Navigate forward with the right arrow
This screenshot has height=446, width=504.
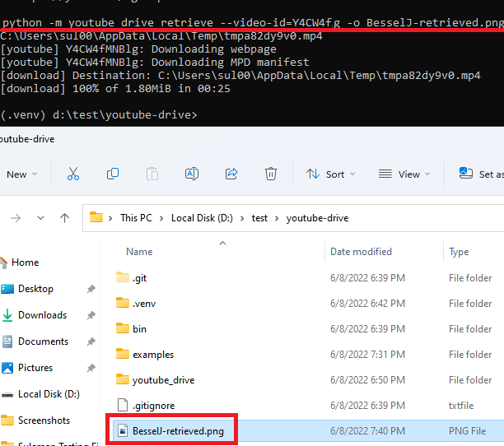[16, 218]
